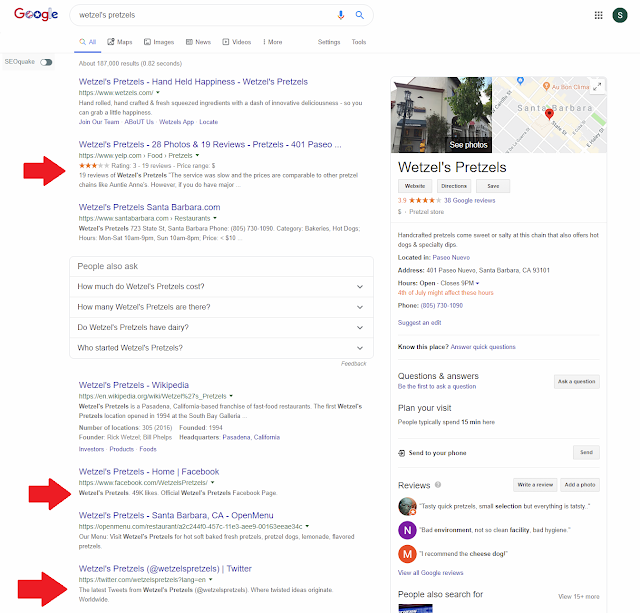Open the Wetzel's Pretzels Twitter result
This screenshot has width=640, height=613.
coord(165,569)
